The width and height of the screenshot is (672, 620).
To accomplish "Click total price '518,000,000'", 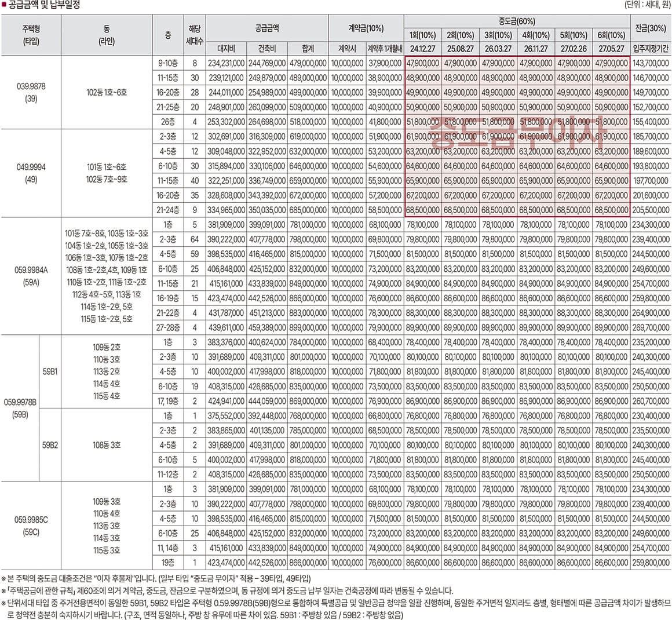I will pos(308,122).
